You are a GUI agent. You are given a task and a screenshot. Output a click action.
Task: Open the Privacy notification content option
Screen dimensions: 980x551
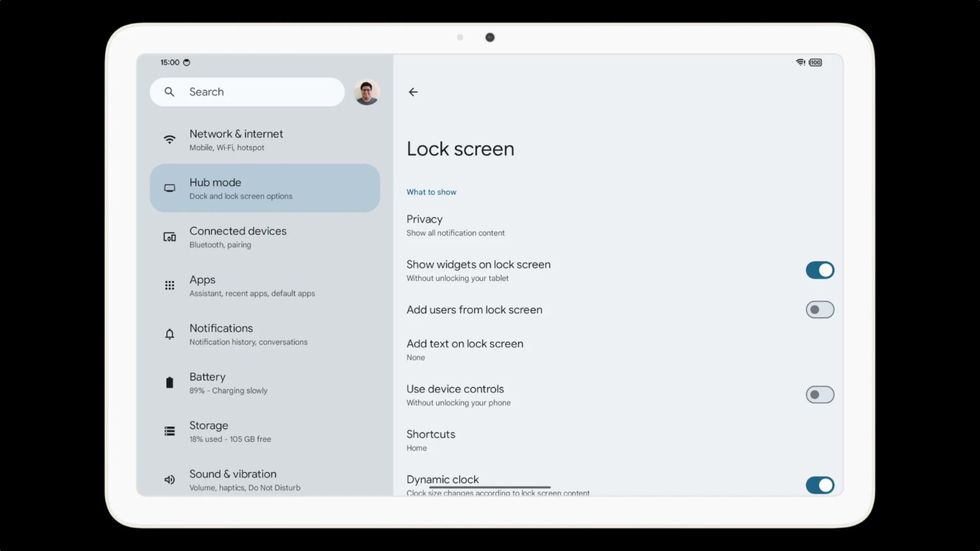456,224
